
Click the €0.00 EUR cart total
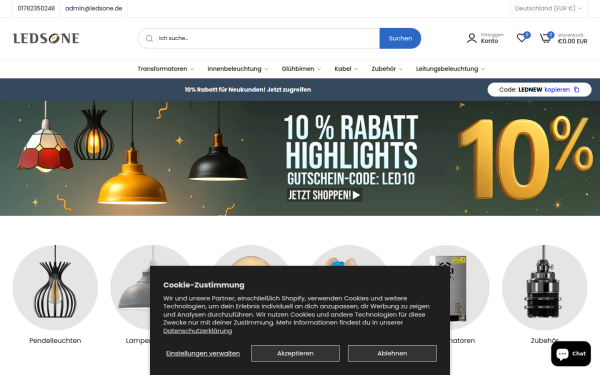point(572,41)
